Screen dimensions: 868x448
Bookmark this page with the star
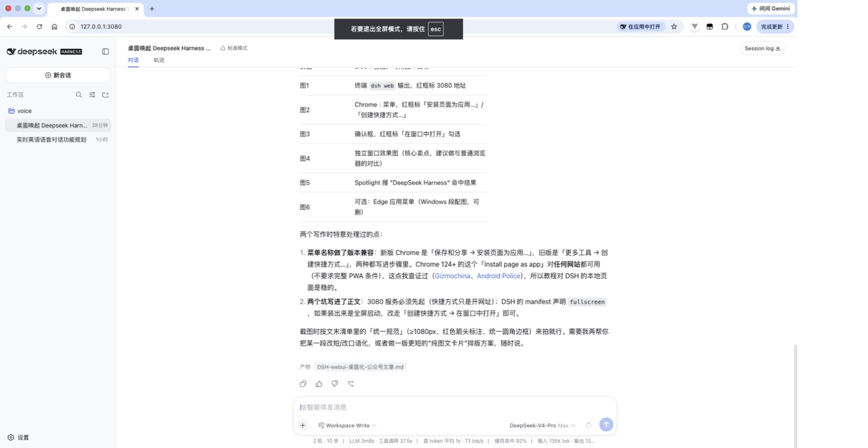point(674,26)
